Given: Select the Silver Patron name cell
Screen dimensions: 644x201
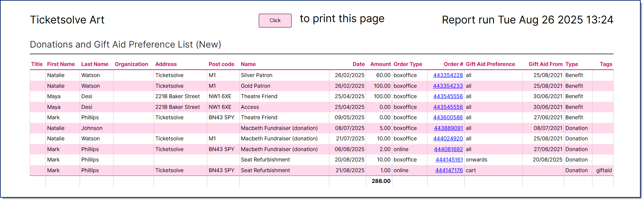Looking at the screenshot, I should click(284, 75).
